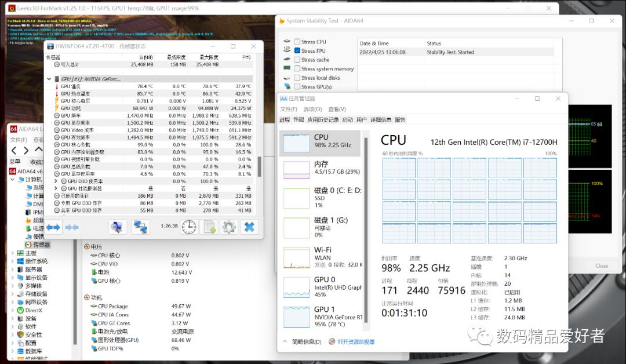Switch to 服务 tab in Task Manager

(x=400, y=120)
